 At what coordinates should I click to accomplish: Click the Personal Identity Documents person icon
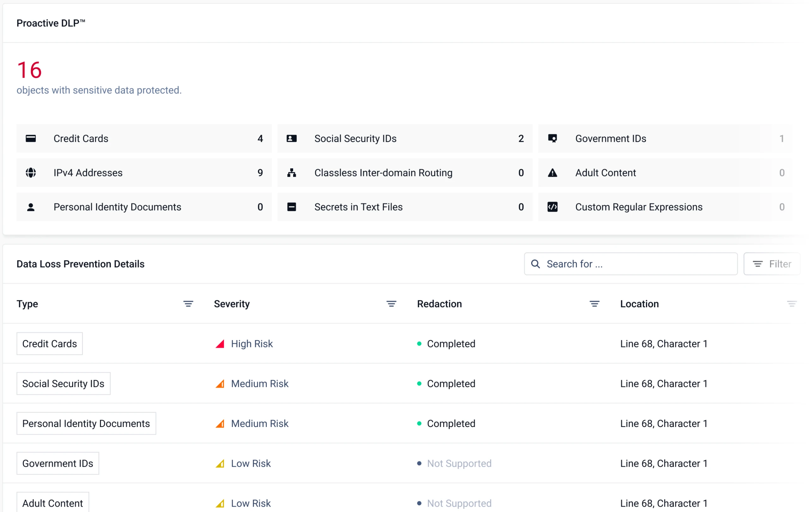[x=31, y=207]
